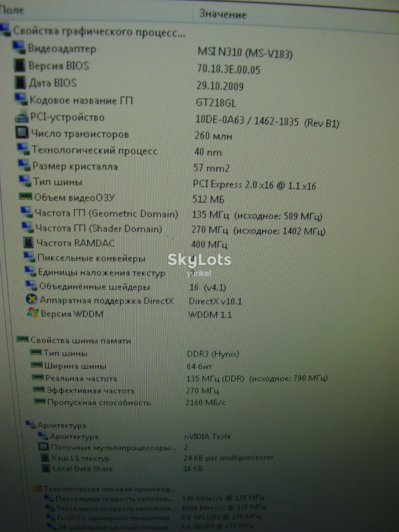Select the Тексельная скорость заполнения row
The width and height of the screenshot is (399, 532).
pyautogui.click(x=156, y=508)
